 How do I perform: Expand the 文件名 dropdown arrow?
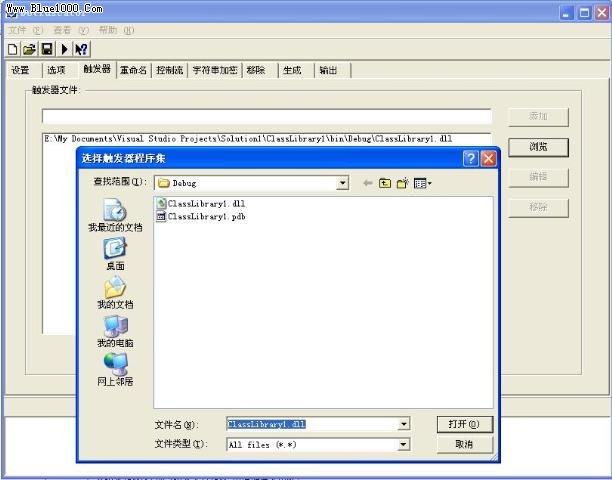pos(403,424)
